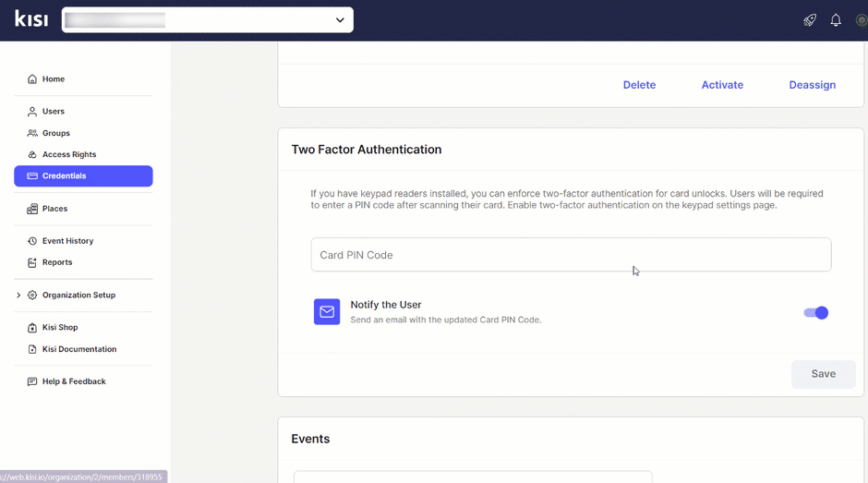
Task: Focus the Card PIN Code field
Action: coord(571,255)
